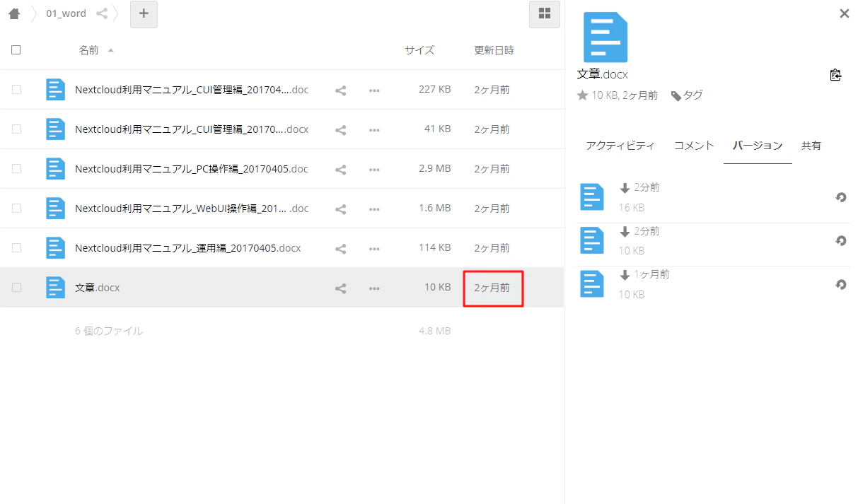Open the 01_word breadcrumb folder
The width and height of the screenshot is (858, 504).
[66, 13]
